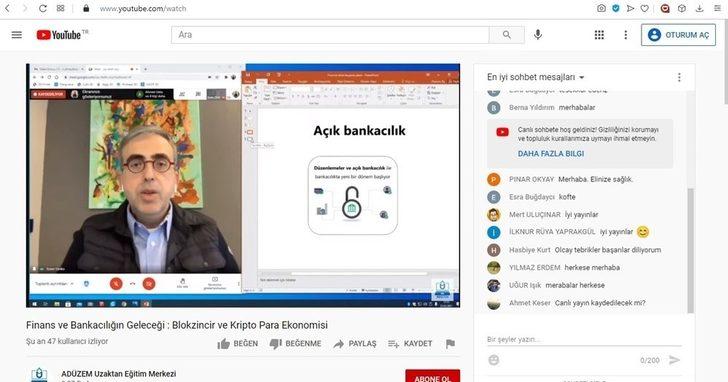The width and height of the screenshot is (728, 382).
Task: Open the browser speed dial grid
Action: (x=61, y=8)
